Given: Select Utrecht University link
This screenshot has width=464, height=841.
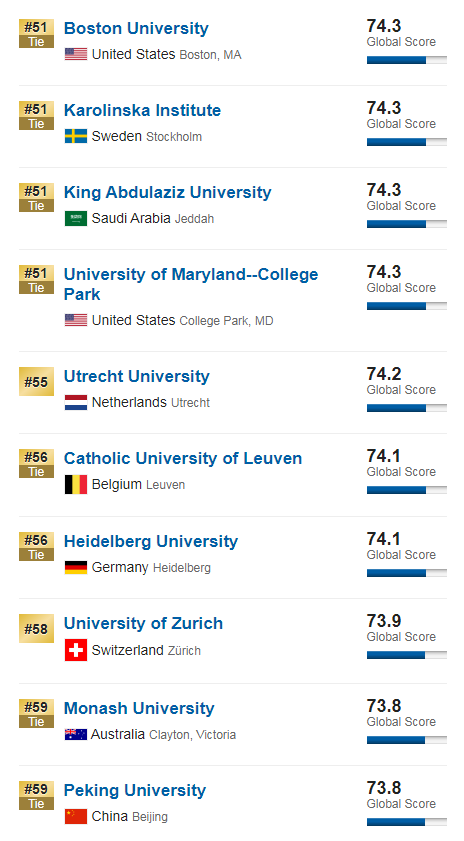Looking at the screenshot, I should point(137,376).
